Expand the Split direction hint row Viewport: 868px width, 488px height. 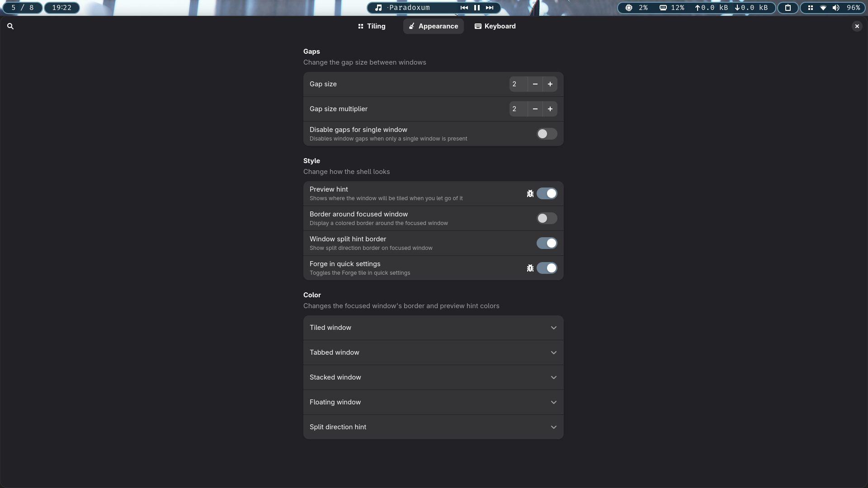(x=553, y=427)
